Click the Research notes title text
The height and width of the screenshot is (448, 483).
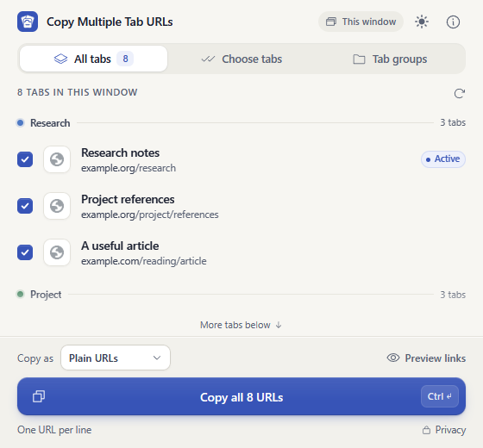tap(121, 152)
